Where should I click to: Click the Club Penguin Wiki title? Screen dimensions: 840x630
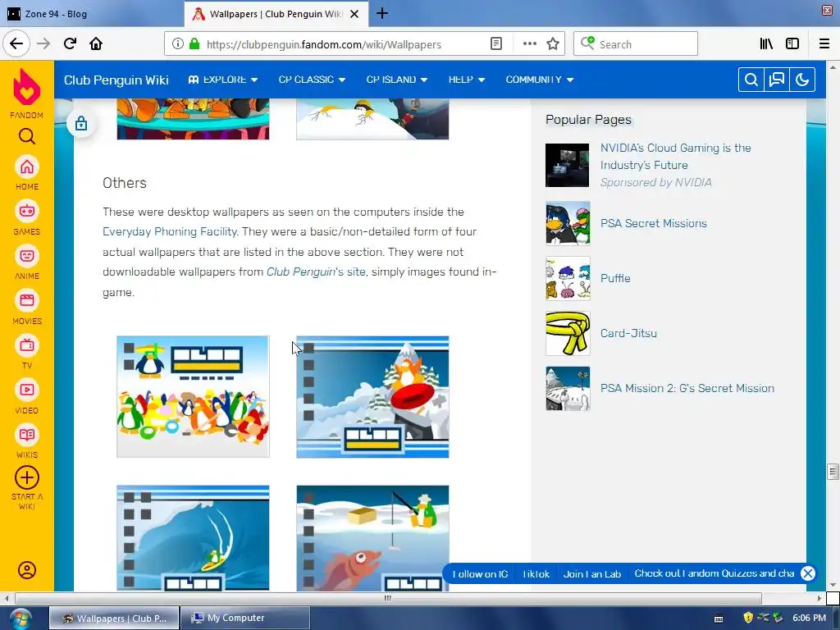coord(116,80)
